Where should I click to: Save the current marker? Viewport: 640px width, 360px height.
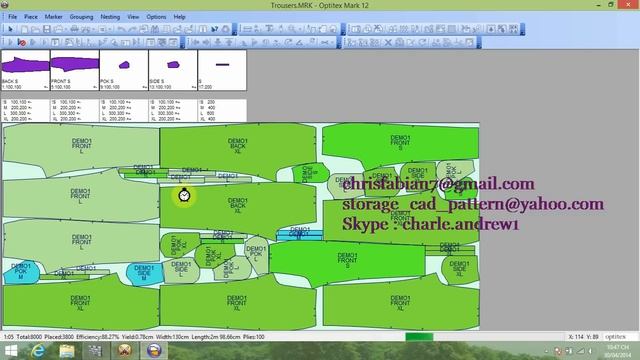click(47, 29)
